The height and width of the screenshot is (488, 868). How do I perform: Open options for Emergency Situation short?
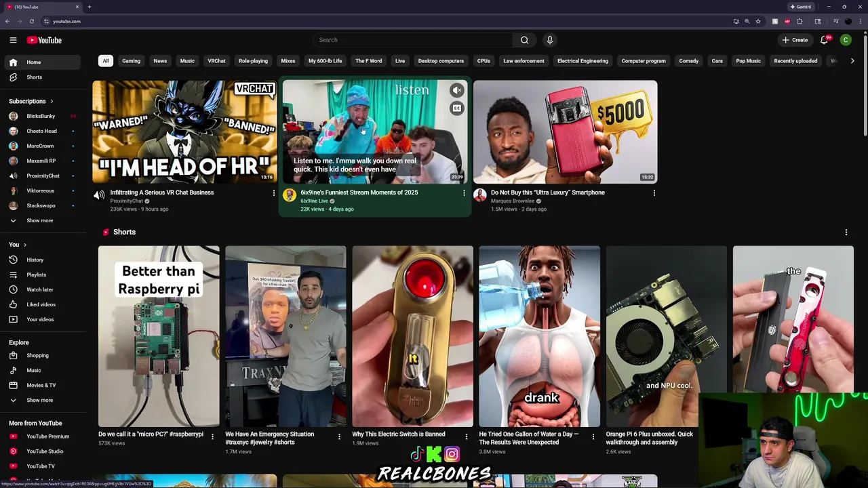[339, 436]
